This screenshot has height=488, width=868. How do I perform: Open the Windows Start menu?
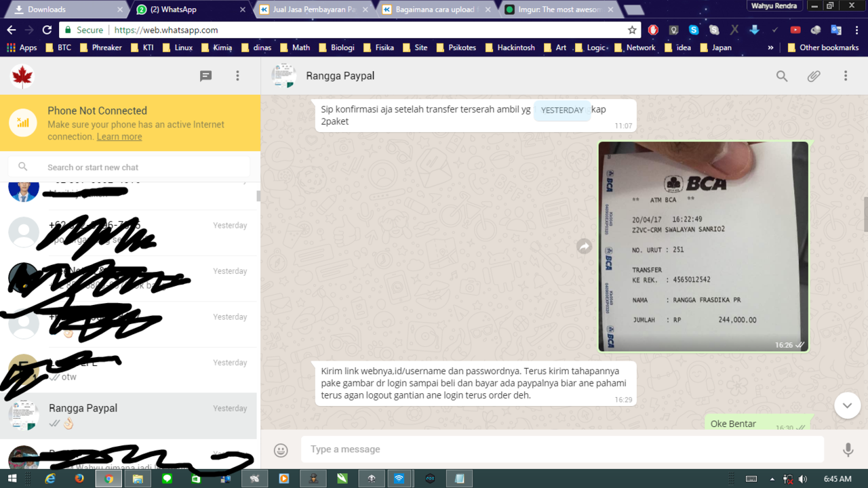[12, 479]
